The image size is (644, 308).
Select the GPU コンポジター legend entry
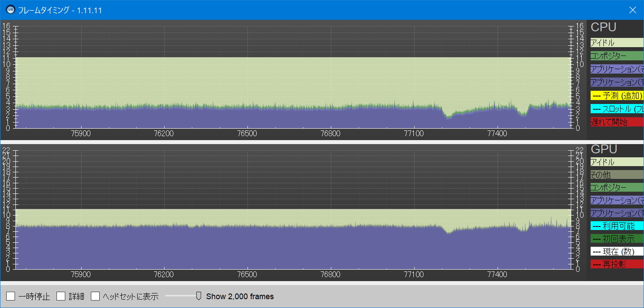[617, 188]
